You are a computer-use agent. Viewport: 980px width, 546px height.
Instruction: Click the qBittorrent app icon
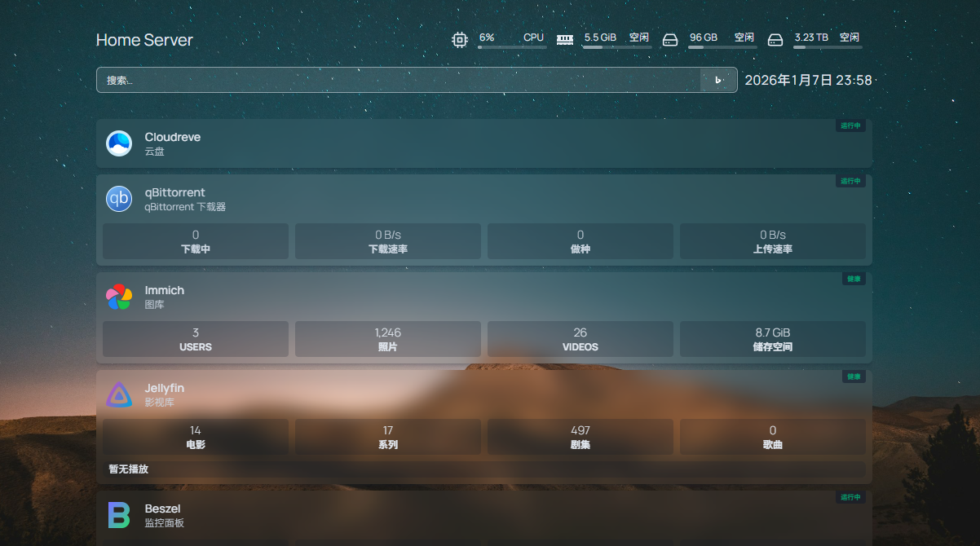[119, 199]
